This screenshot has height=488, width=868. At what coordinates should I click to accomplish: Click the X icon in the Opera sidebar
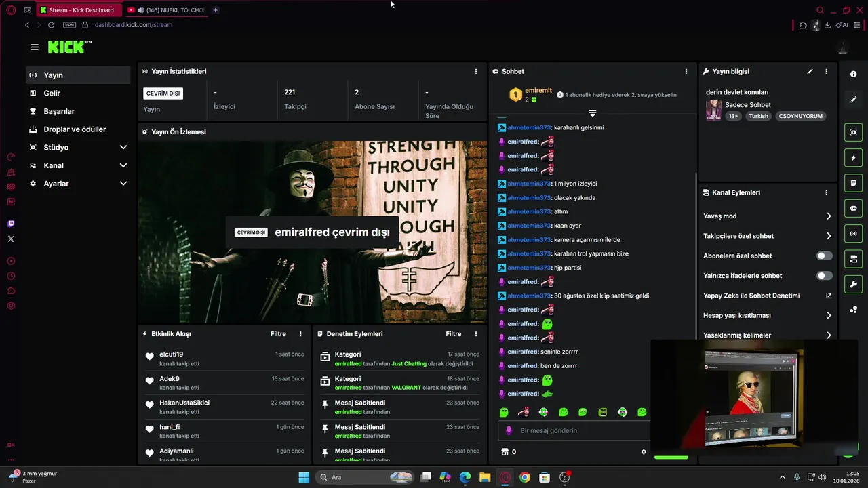point(11,239)
